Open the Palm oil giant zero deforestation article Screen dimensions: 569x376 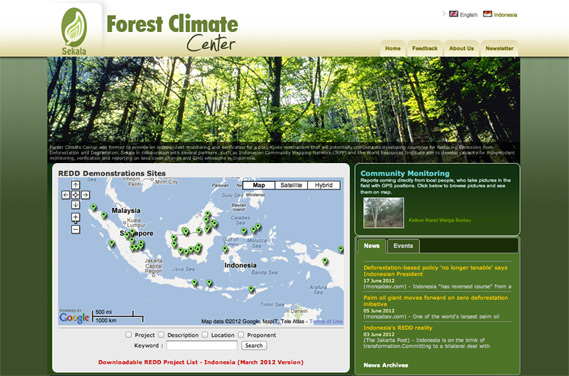click(x=435, y=301)
